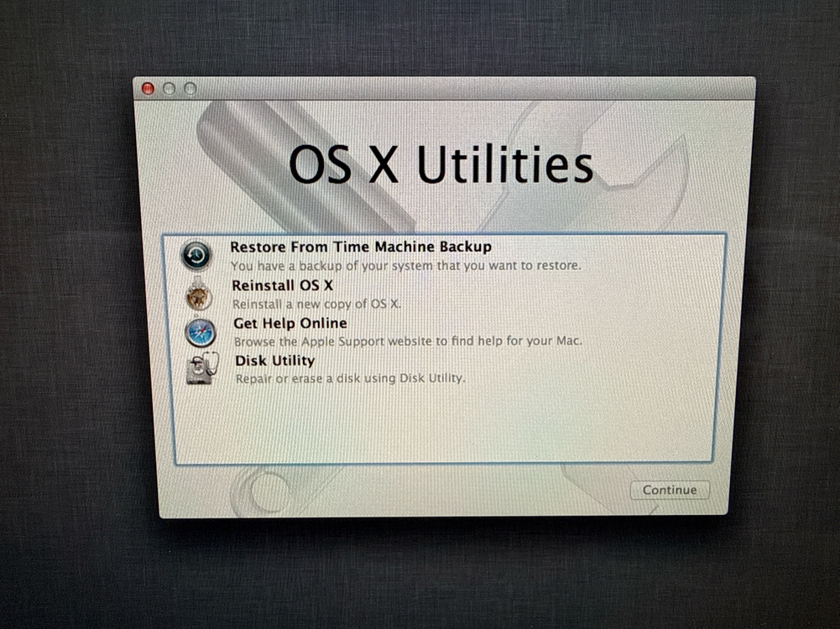Choose the Disk Utility stethoscope icon
The width and height of the screenshot is (840, 629).
click(x=202, y=369)
